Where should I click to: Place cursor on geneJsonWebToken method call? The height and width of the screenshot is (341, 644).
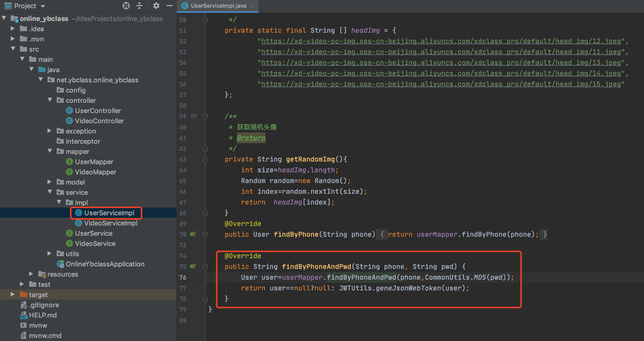coord(408,288)
